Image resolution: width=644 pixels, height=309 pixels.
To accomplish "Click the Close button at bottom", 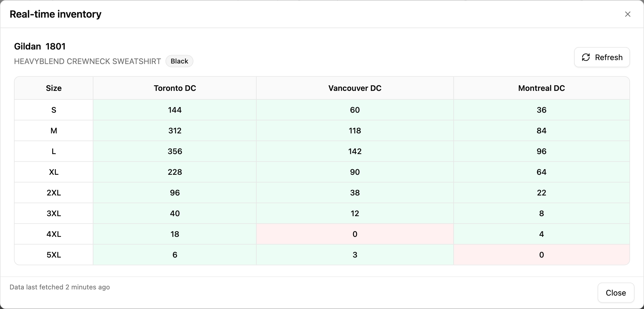I will pyautogui.click(x=616, y=293).
